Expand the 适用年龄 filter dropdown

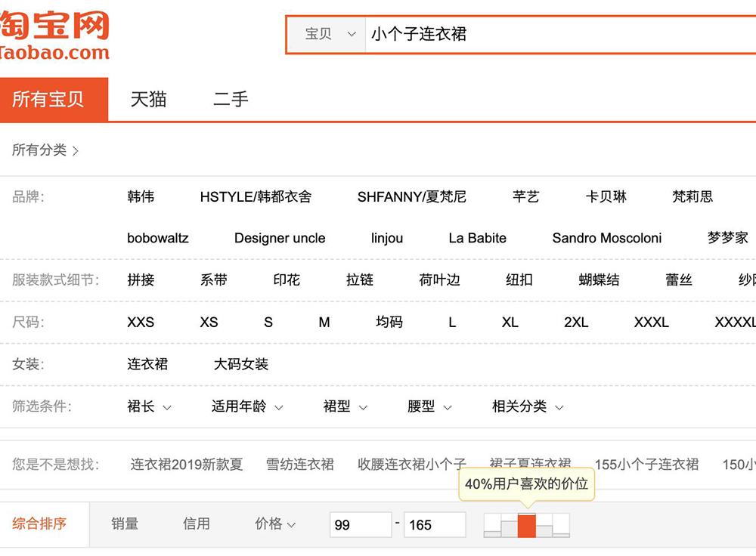(247, 406)
